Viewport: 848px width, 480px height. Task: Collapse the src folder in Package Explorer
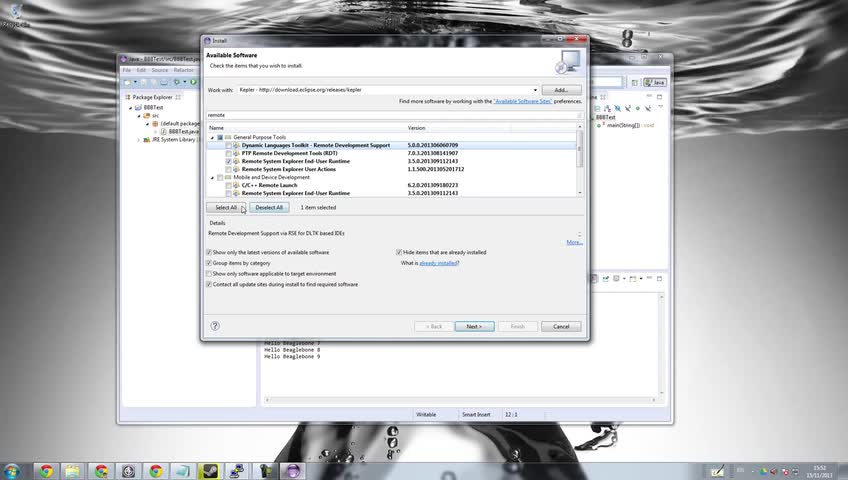(138, 116)
